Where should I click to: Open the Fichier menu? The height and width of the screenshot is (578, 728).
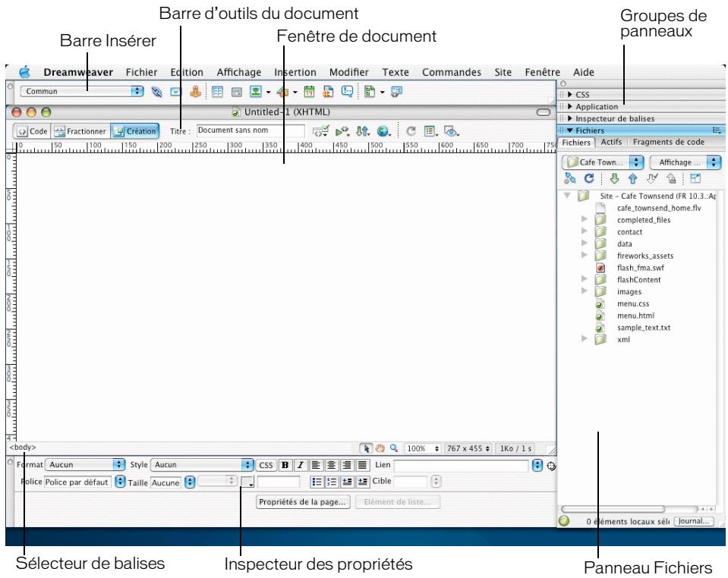tap(141, 72)
